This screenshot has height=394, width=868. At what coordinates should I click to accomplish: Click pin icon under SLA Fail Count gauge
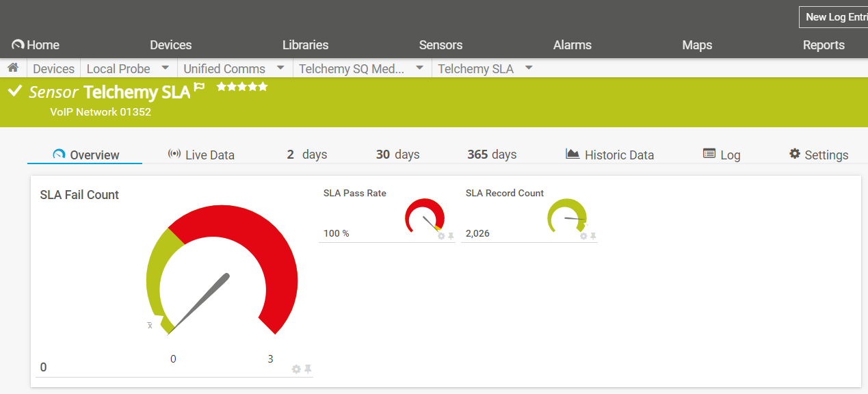pos(308,369)
